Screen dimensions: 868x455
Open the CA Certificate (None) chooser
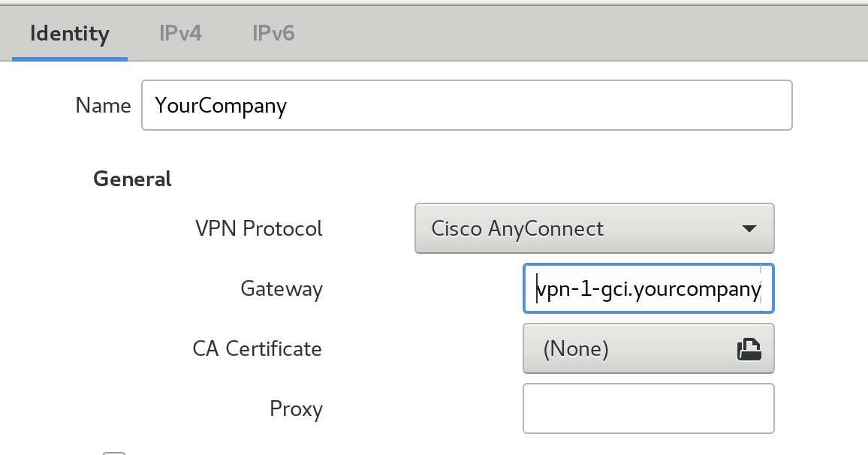[x=648, y=348]
